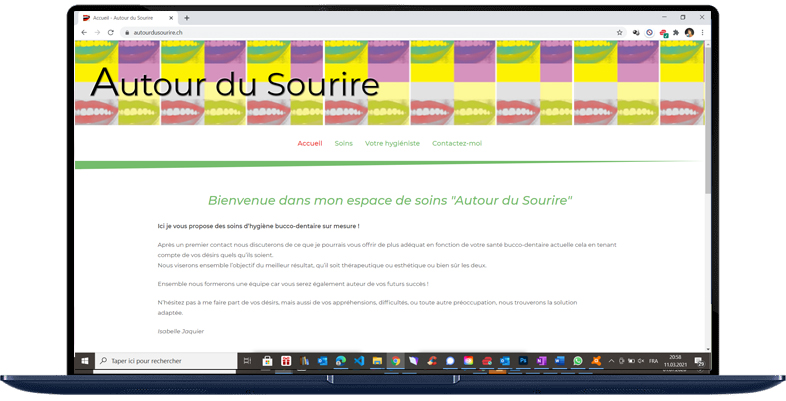Click the Contactez-moi link
This screenshot has height=401, width=786.
click(456, 143)
